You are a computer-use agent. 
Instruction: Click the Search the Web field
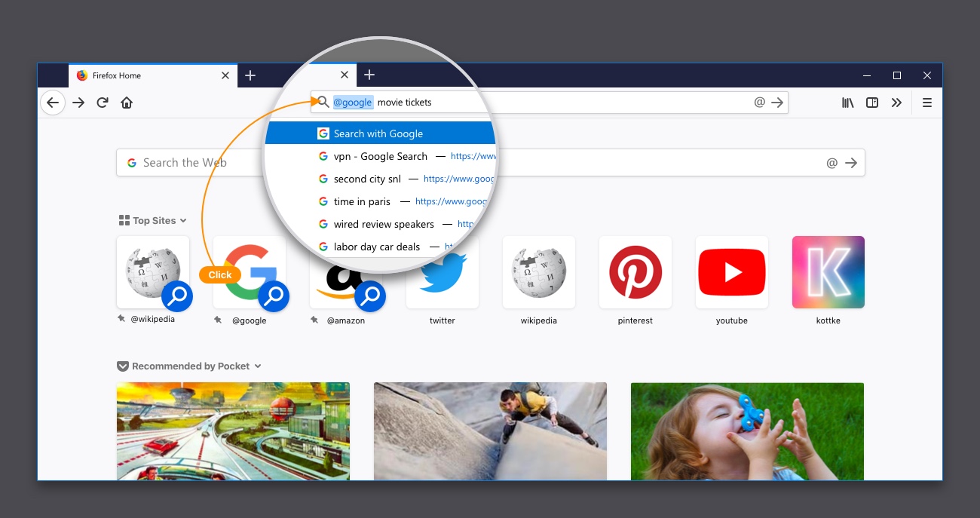point(490,163)
